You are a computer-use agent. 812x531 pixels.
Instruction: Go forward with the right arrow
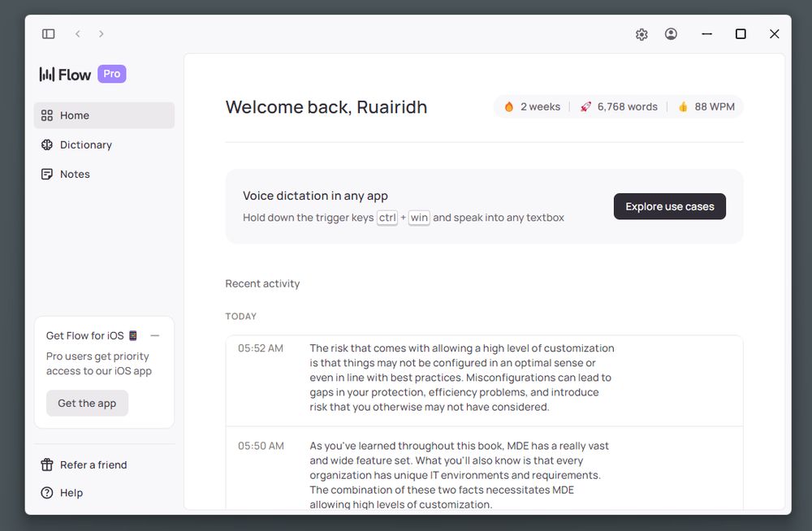click(x=101, y=33)
